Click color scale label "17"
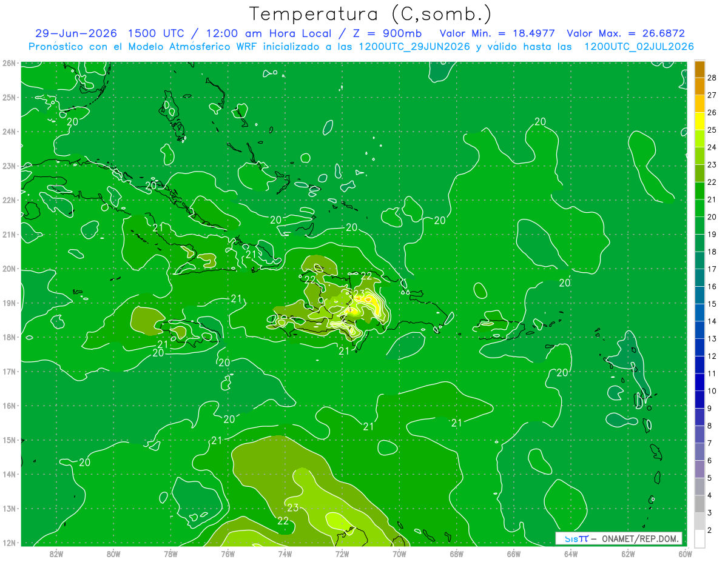Viewport: 728px width, 562px height. 712,269
